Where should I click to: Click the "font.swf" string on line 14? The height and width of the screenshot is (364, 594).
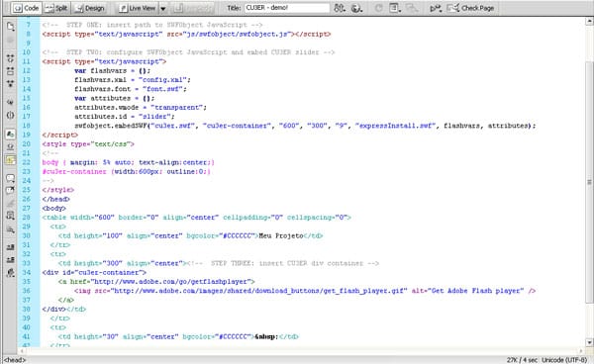coord(162,89)
